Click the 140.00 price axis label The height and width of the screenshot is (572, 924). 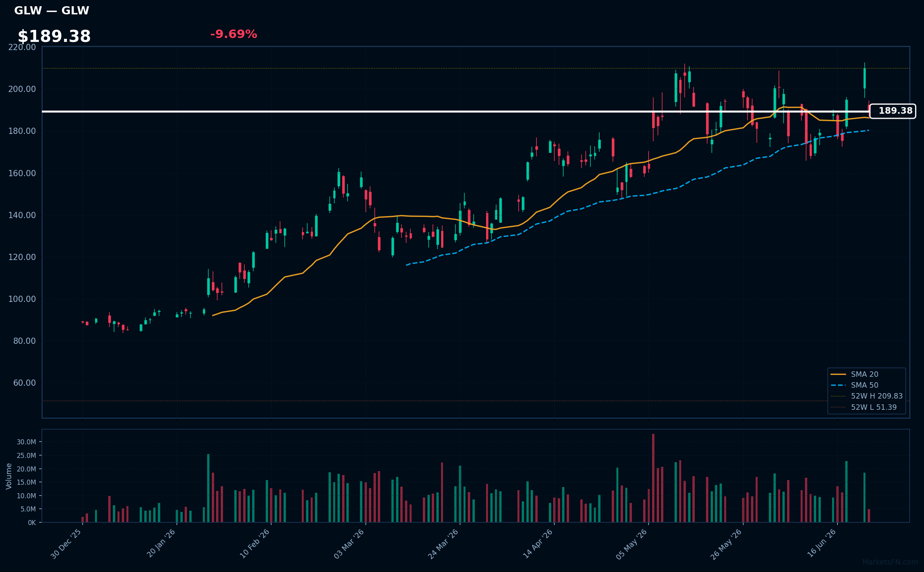[x=22, y=215]
